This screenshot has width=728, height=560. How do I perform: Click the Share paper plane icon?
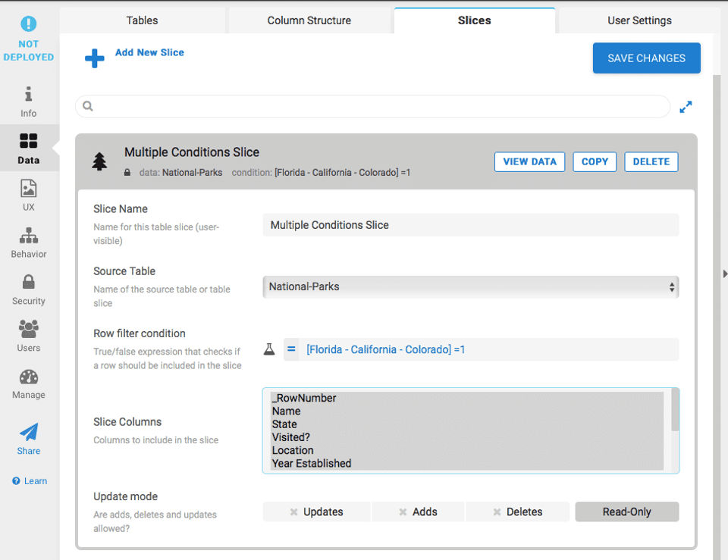pyautogui.click(x=29, y=433)
